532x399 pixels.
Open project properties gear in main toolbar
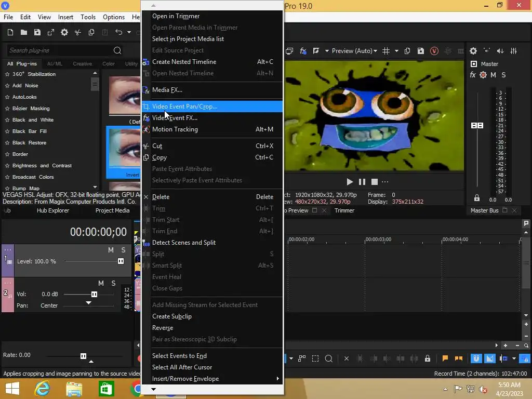click(x=64, y=32)
